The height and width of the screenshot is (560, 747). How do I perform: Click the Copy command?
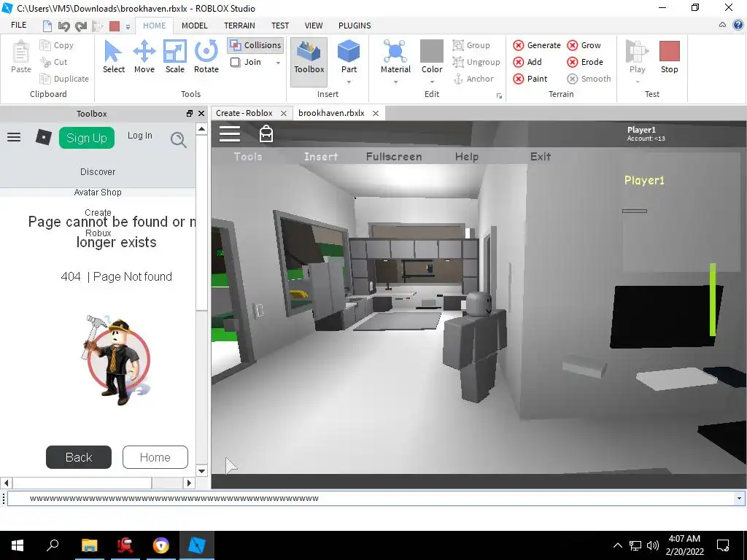[57, 45]
